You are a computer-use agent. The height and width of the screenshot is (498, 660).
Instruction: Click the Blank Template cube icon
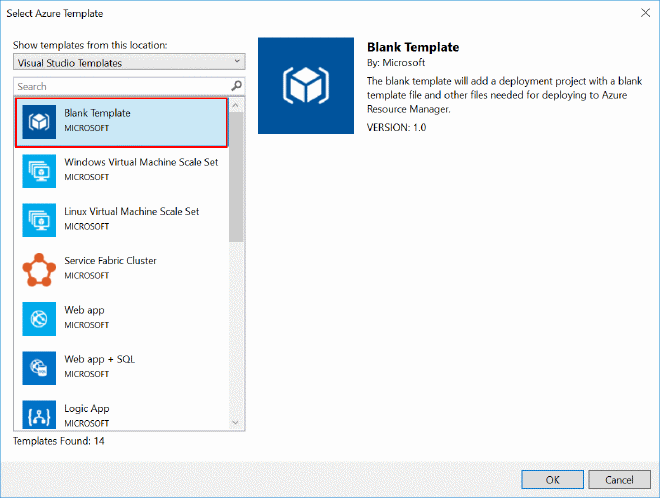point(39,121)
